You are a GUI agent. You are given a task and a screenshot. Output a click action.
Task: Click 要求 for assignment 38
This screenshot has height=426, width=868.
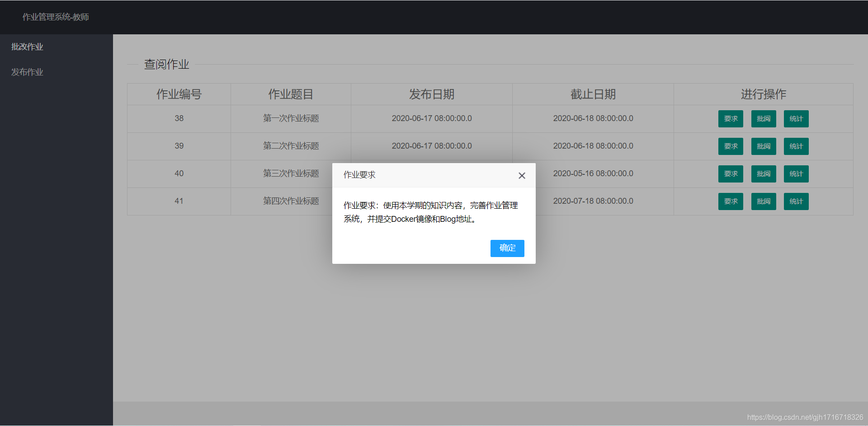point(731,118)
